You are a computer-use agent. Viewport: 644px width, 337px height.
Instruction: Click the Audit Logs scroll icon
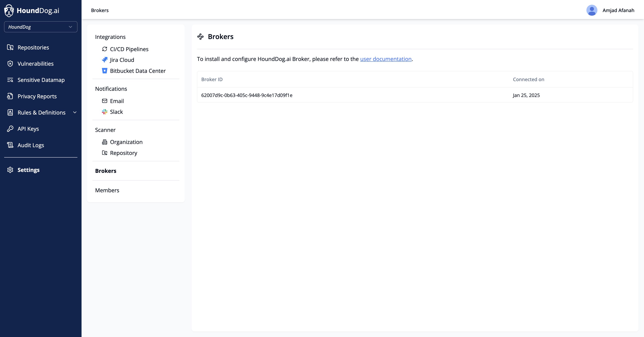coord(10,145)
